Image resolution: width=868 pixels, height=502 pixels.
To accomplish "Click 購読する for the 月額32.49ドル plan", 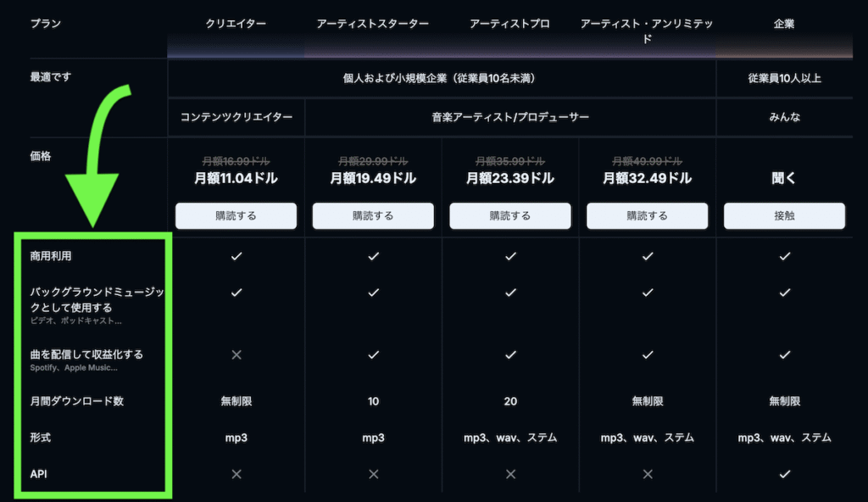I will (647, 215).
